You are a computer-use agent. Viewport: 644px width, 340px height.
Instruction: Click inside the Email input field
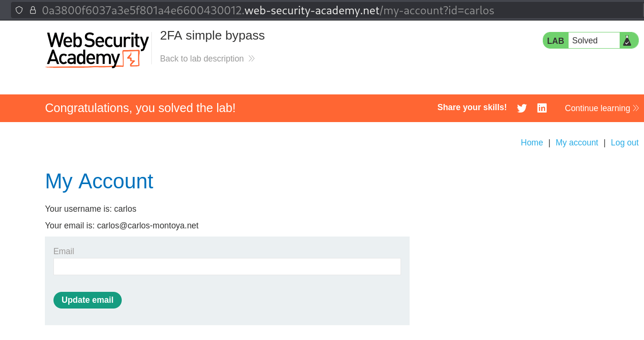(x=227, y=266)
